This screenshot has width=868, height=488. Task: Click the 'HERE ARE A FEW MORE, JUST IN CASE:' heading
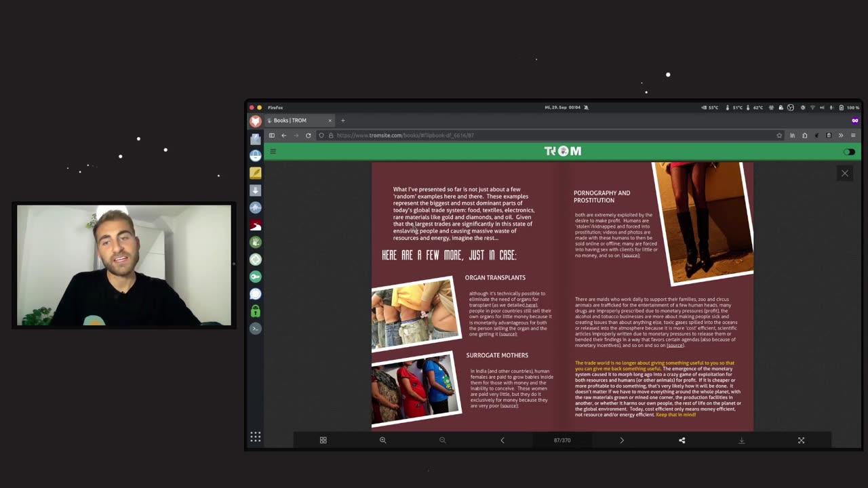(x=449, y=256)
